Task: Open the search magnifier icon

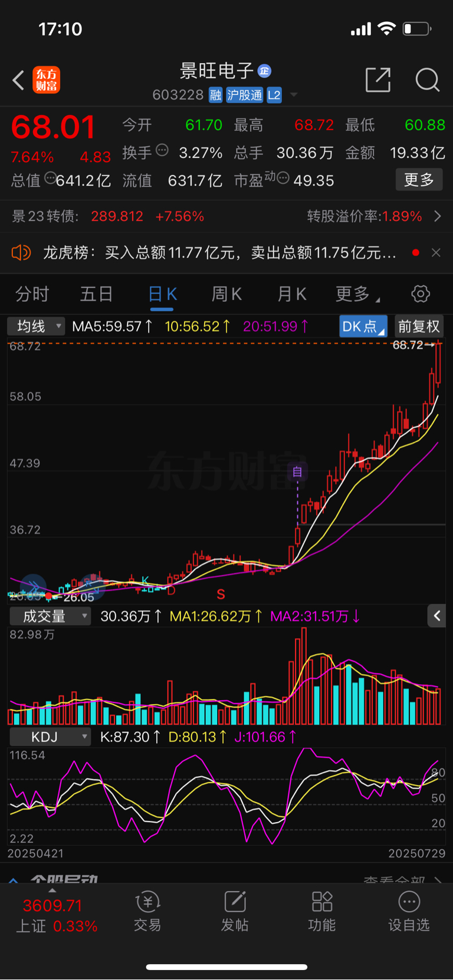Action: point(427,80)
